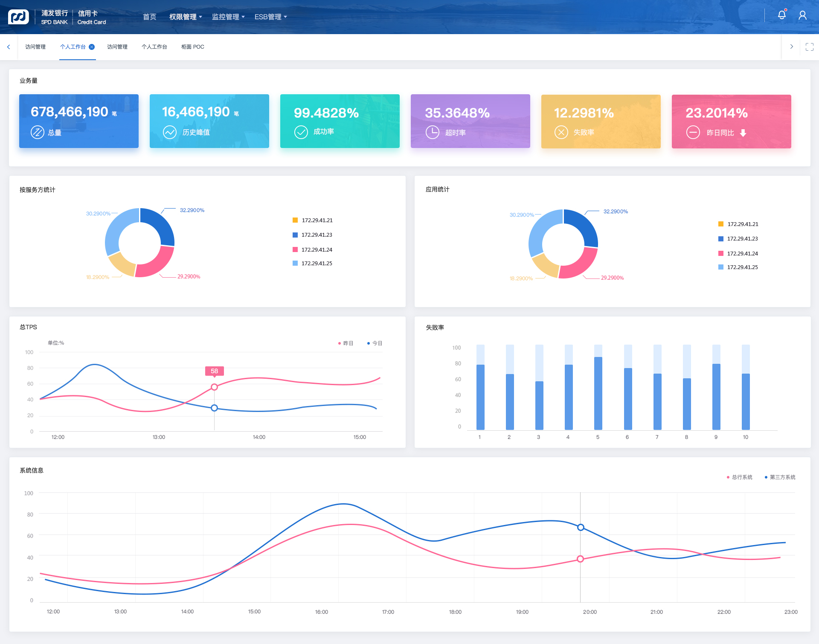Toggle 172.29.41.21 legend in 应用统计
This screenshot has height=644, width=819.
click(738, 224)
